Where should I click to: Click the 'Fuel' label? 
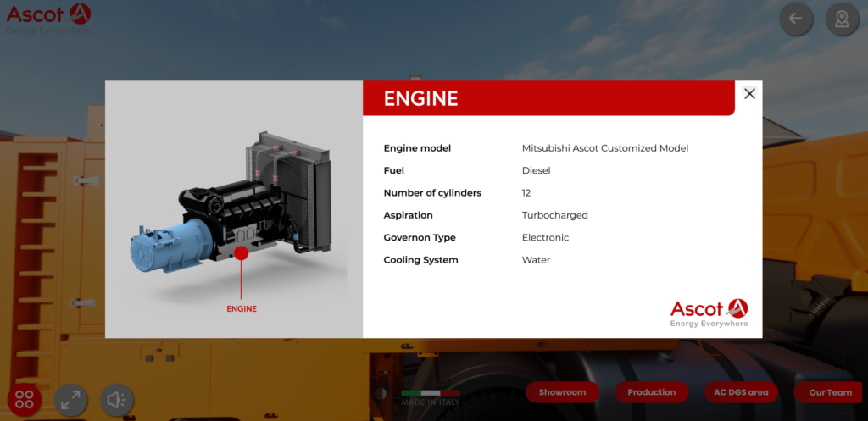393,170
